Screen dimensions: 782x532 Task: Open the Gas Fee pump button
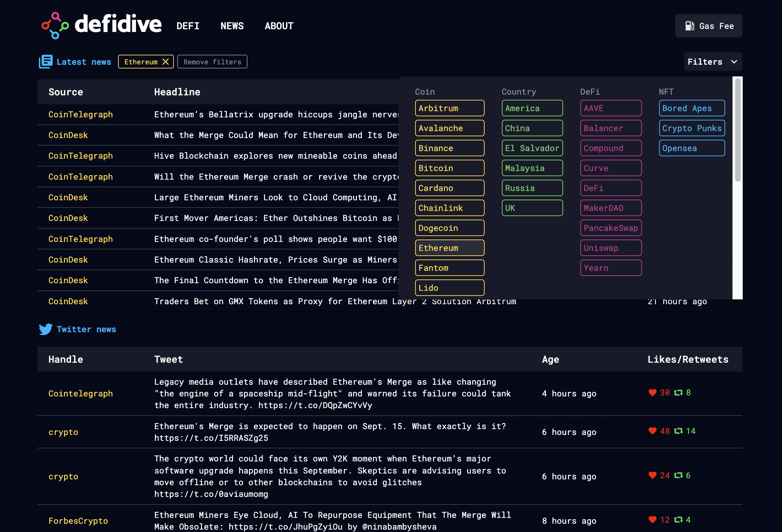709,26
